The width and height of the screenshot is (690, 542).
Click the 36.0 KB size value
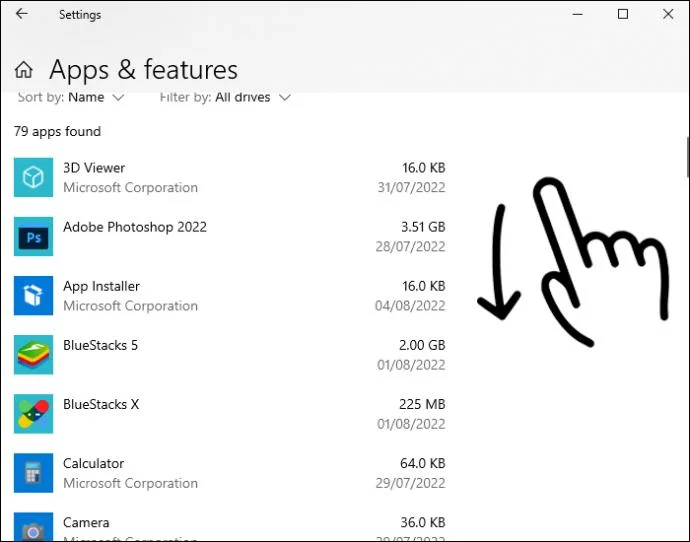pos(422,523)
